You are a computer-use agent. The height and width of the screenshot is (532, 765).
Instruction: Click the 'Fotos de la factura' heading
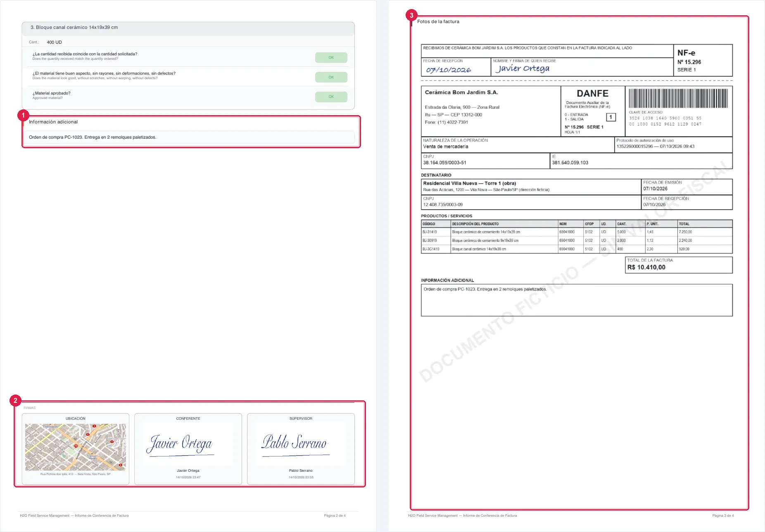click(438, 22)
